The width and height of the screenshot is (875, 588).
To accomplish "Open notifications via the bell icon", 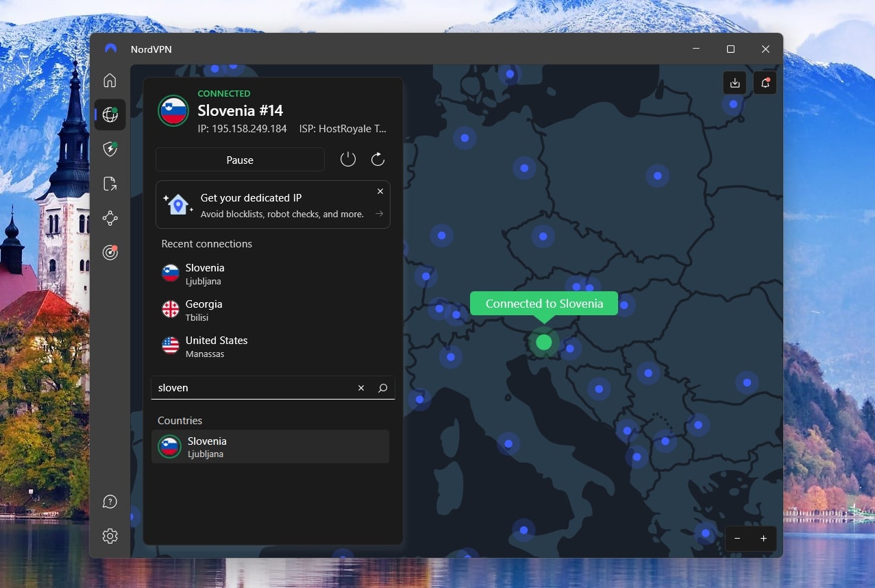I will 765,82.
